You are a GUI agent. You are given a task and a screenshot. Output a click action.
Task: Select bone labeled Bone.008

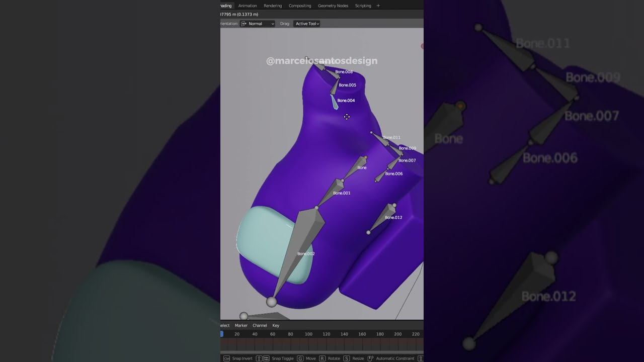point(332,74)
